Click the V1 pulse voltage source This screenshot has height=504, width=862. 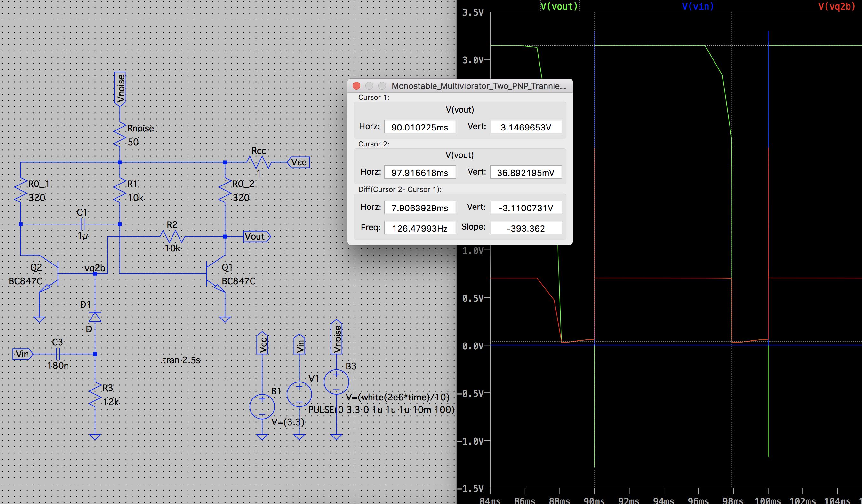tap(299, 394)
